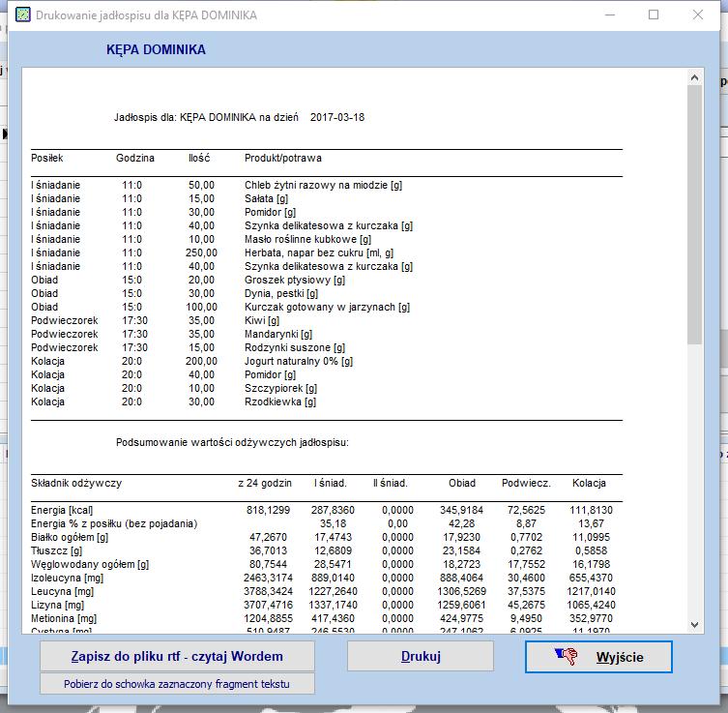Click Chleb żytni razowy na miodzie [g]
Screen dimensions: 728x713
[x=323, y=185]
